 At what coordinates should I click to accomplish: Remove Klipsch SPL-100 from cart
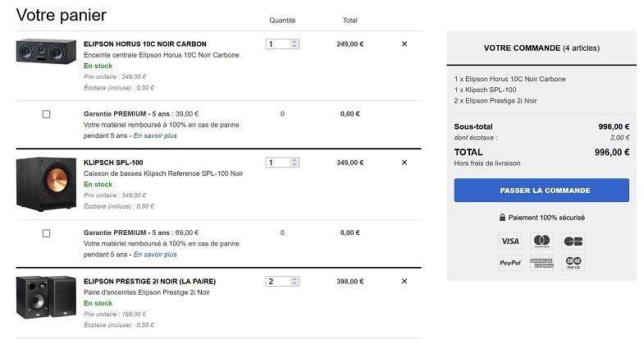pos(404,163)
